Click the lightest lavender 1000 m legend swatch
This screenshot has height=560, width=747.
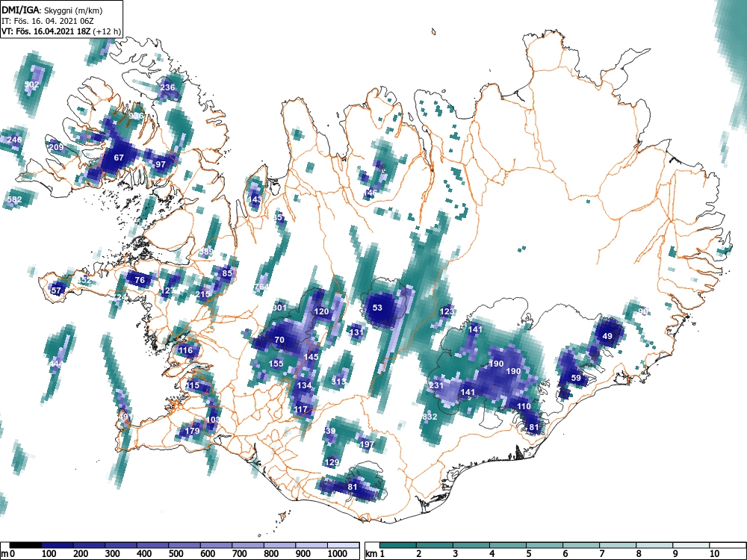tap(344, 546)
